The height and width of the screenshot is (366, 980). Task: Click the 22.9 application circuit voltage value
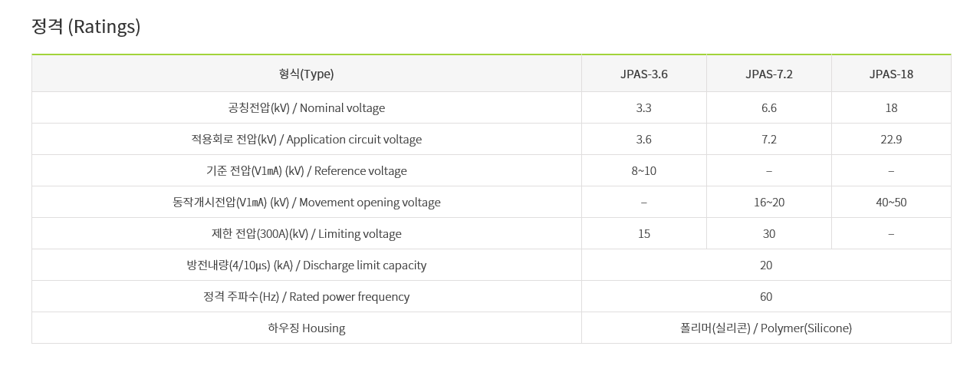890,140
